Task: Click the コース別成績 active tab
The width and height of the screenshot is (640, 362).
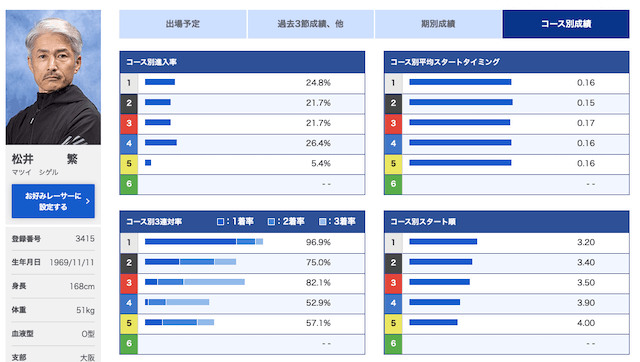Action: pos(566,24)
